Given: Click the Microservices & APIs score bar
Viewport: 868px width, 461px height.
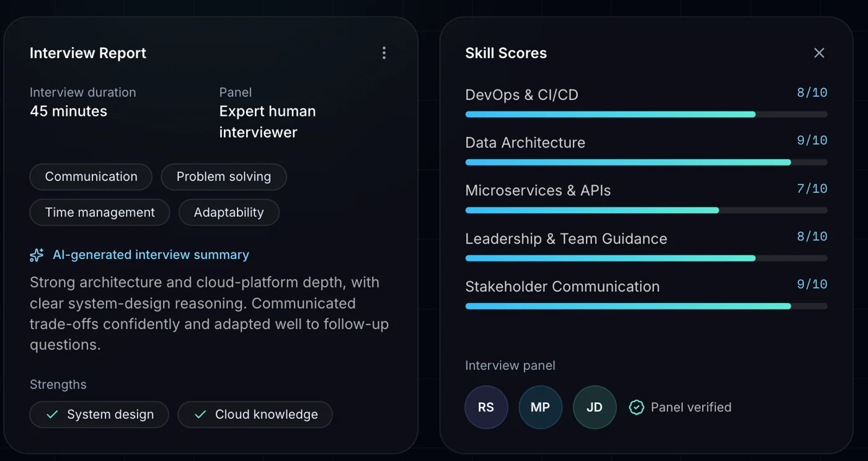Looking at the screenshot, I should point(646,210).
